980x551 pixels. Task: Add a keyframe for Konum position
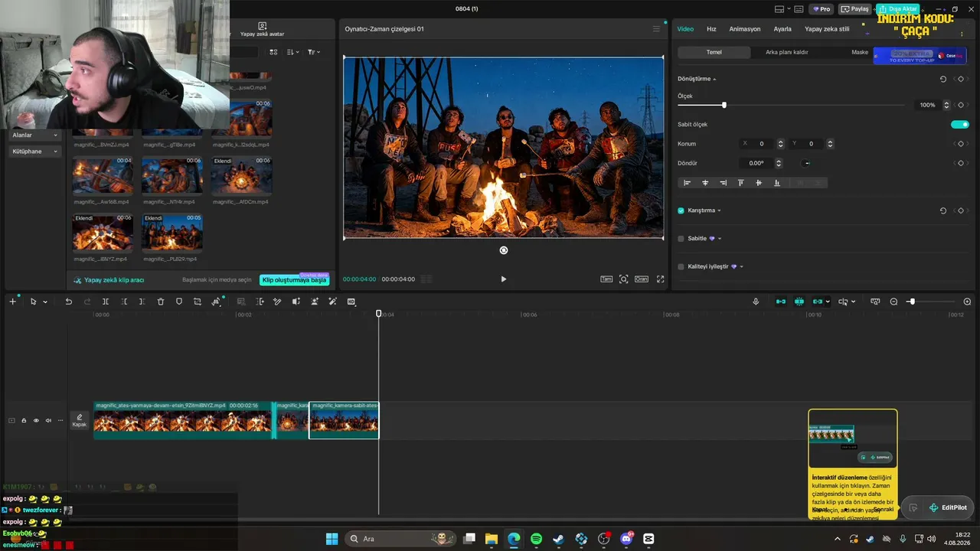click(x=961, y=144)
